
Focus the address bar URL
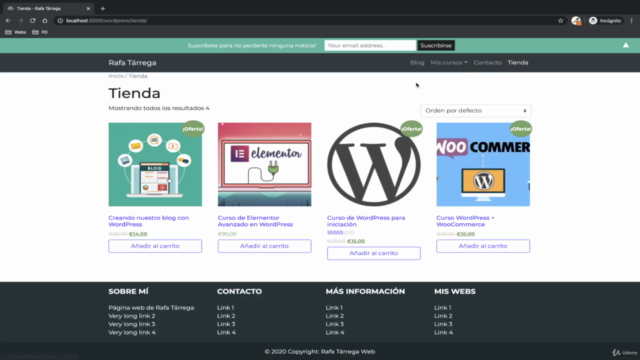coord(106,20)
